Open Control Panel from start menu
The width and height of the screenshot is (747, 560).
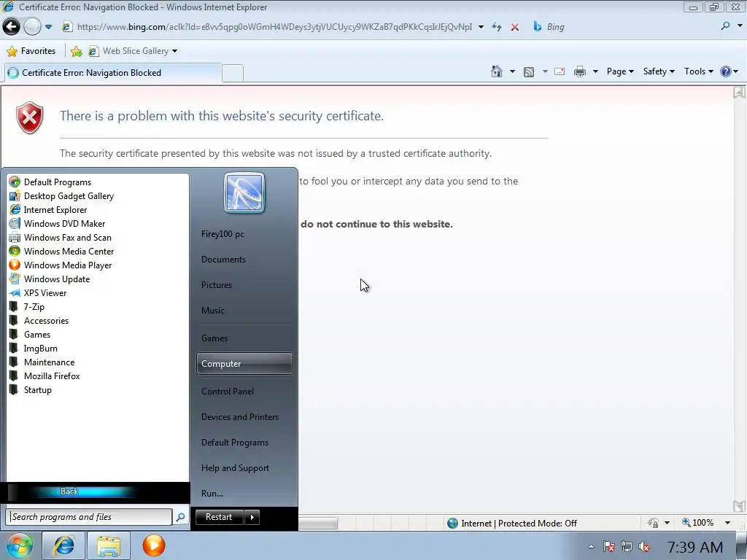tap(244, 392)
